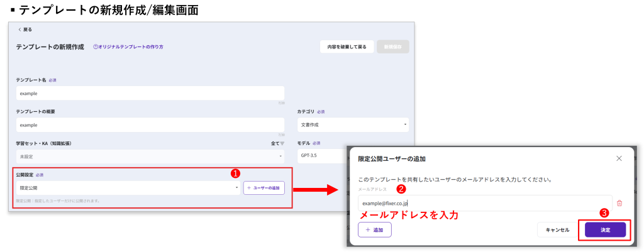Open the モデル dropdown showing GPT-3.5
The width and height of the screenshot is (644, 252).
(321, 156)
